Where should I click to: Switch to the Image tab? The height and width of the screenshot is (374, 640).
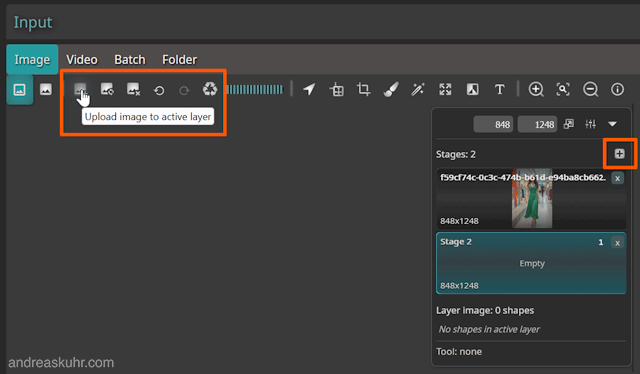pyautogui.click(x=32, y=60)
